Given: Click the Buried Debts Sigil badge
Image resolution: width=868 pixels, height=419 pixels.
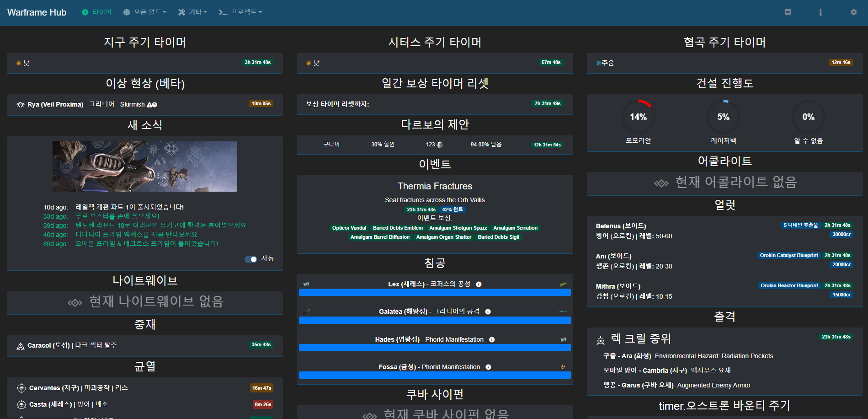Looking at the screenshot, I should 498,237.
